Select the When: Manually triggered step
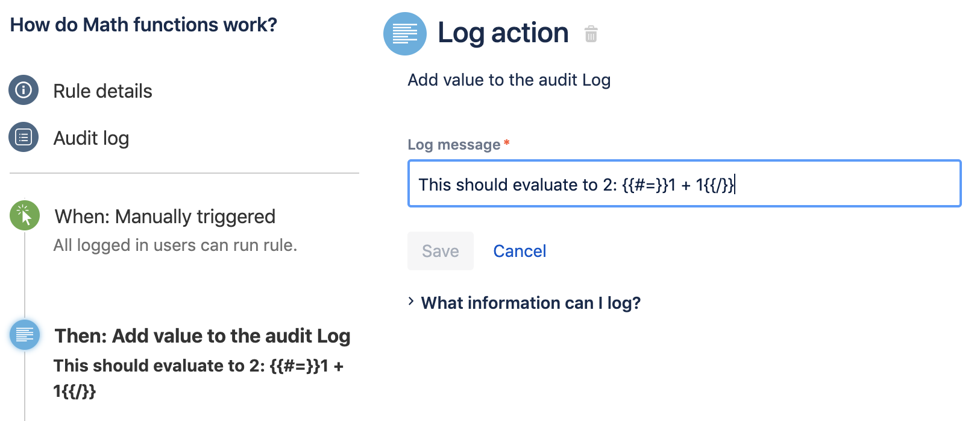This screenshot has width=980, height=421. (x=165, y=217)
